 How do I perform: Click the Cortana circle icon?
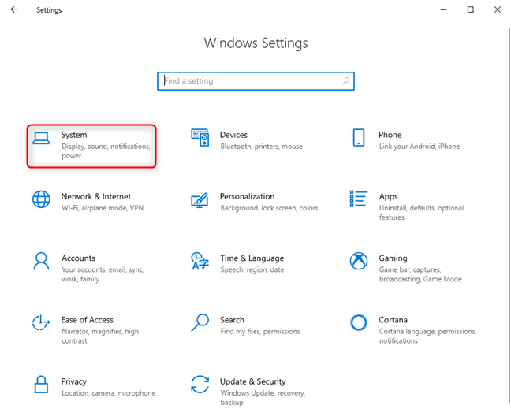click(359, 322)
